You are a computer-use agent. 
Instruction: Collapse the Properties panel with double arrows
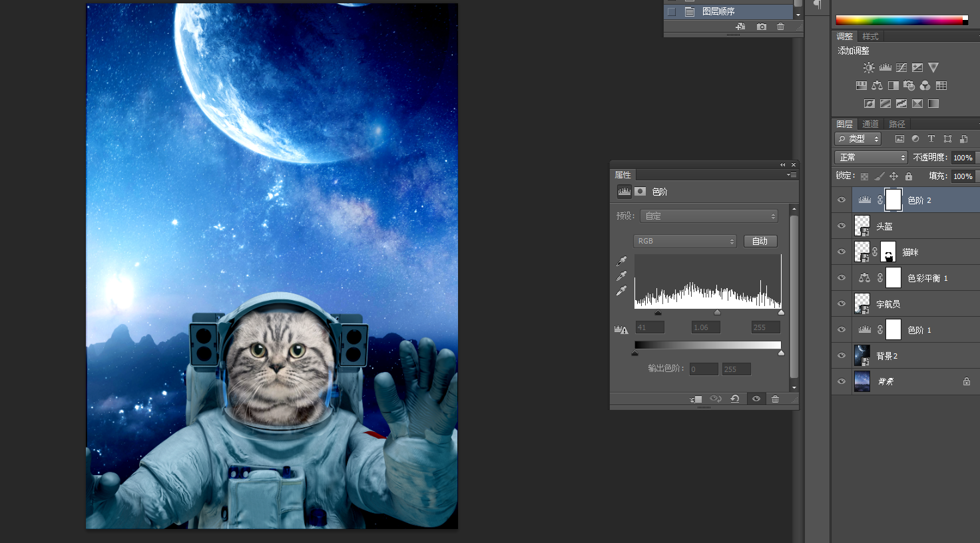(x=783, y=165)
